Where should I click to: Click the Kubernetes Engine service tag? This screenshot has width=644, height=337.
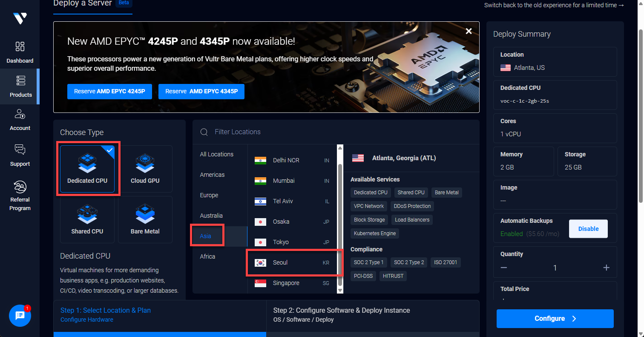coord(375,233)
